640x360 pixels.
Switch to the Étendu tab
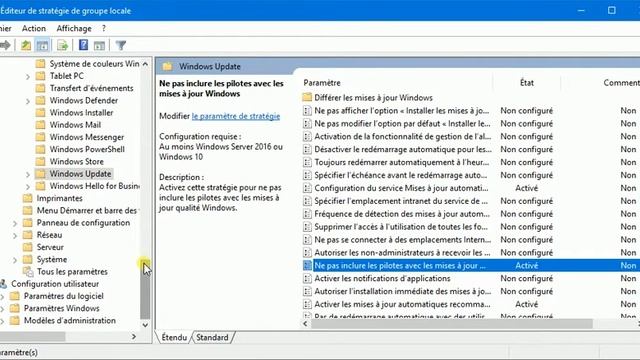[174, 338]
